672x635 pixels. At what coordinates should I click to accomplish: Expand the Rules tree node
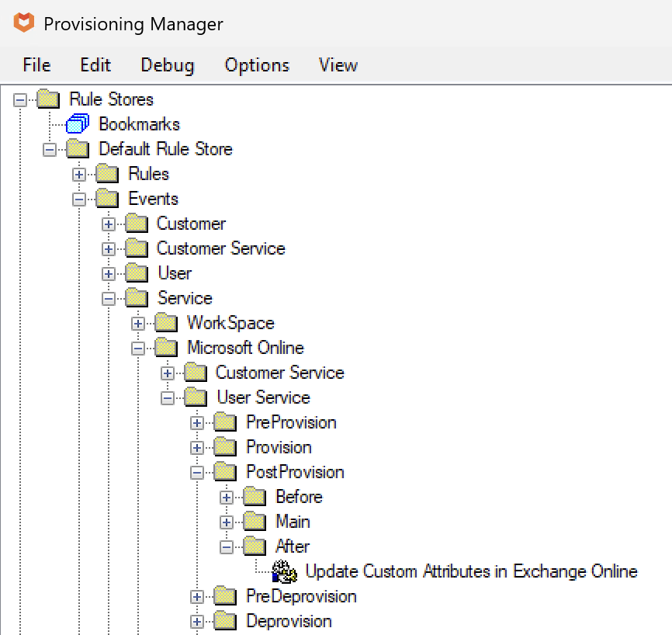78,173
